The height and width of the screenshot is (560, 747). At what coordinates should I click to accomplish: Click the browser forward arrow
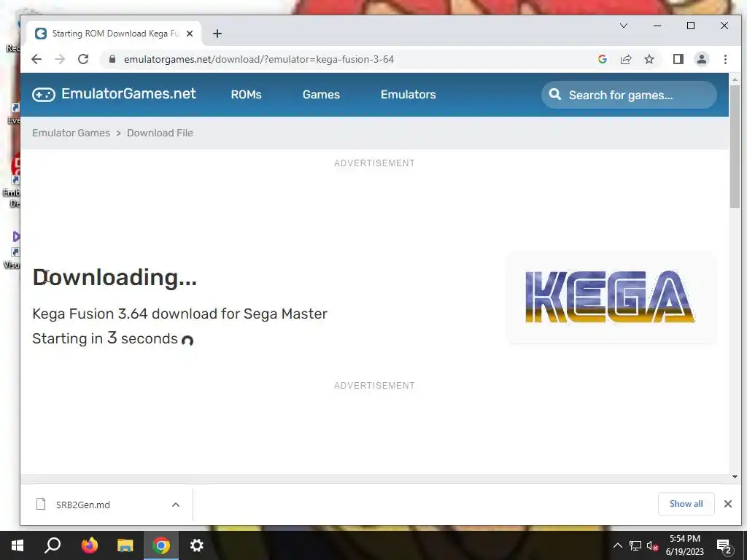[60, 59]
